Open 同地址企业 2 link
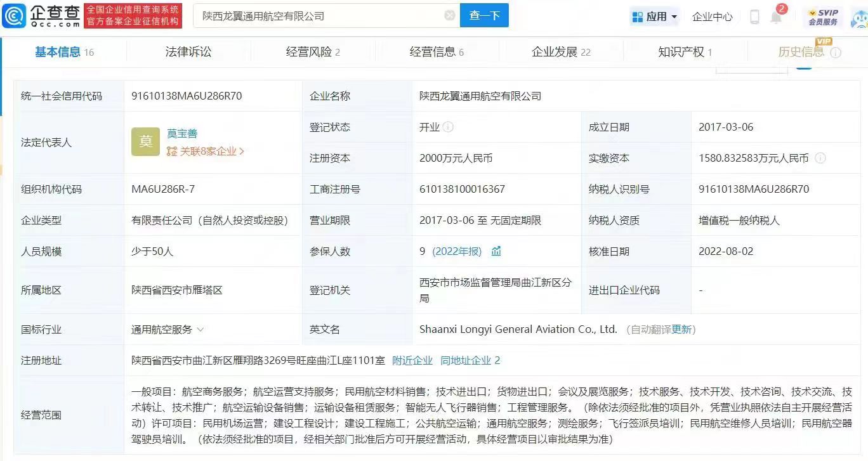868x461 pixels. (470, 360)
